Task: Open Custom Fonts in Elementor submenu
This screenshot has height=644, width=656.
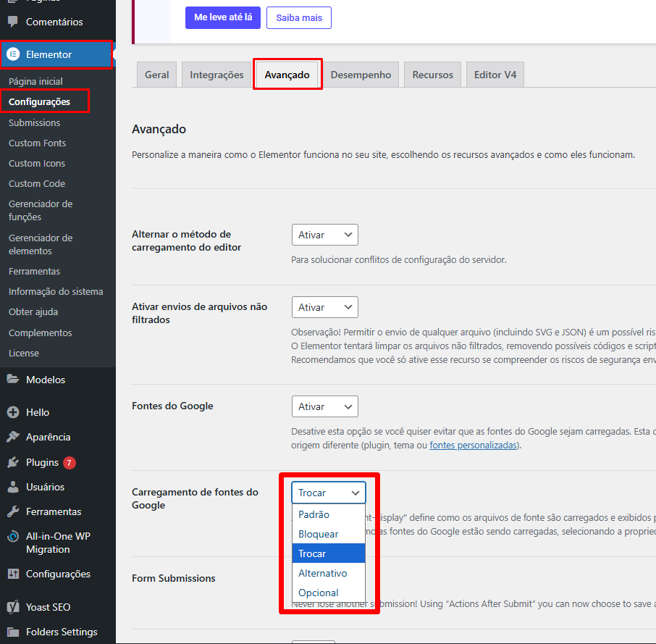Action: (x=37, y=143)
